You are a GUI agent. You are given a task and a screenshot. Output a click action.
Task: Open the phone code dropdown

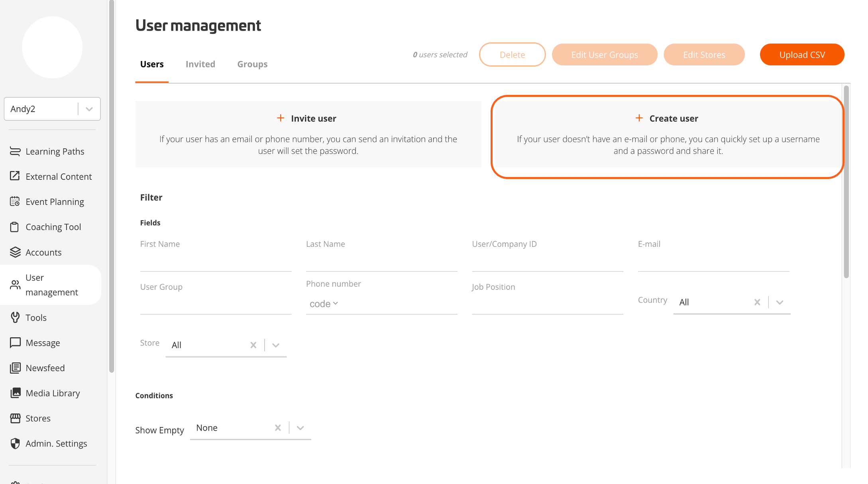pos(324,304)
